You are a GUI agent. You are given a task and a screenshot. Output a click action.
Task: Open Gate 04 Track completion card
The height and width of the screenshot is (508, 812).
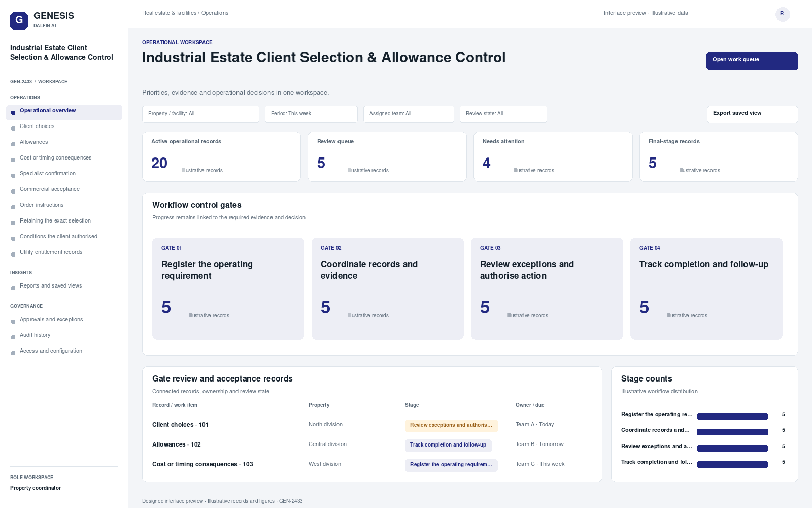click(706, 289)
